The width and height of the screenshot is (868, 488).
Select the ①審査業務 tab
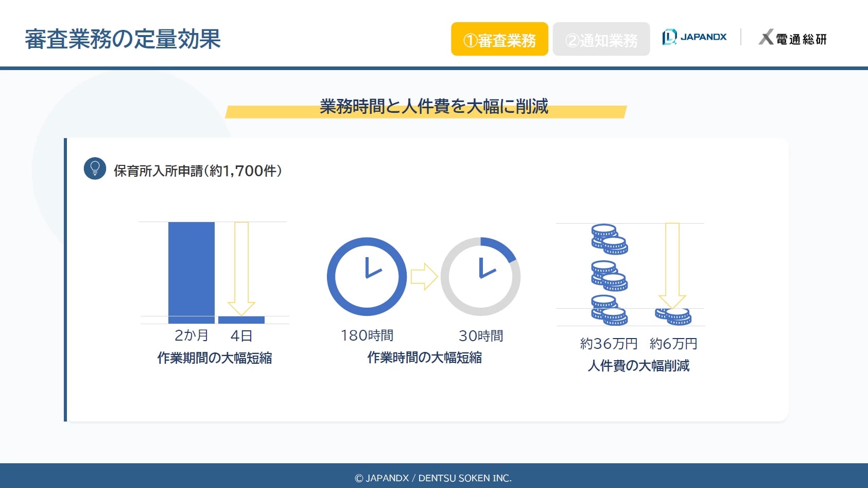499,39
